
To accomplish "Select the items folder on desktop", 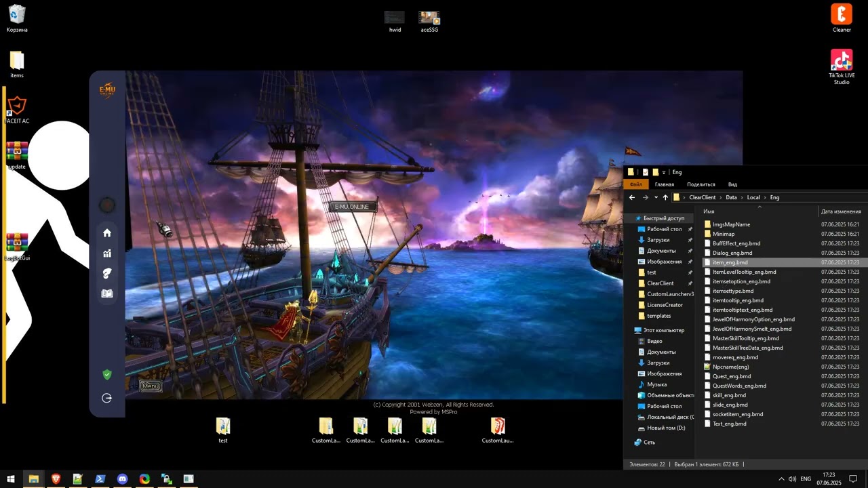I will tap(17, 64).
